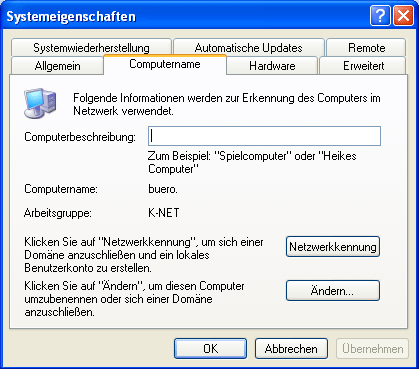This screenshot has width=419, height=369.
Task: Click the Ändern... button
Action: (333, 291)
